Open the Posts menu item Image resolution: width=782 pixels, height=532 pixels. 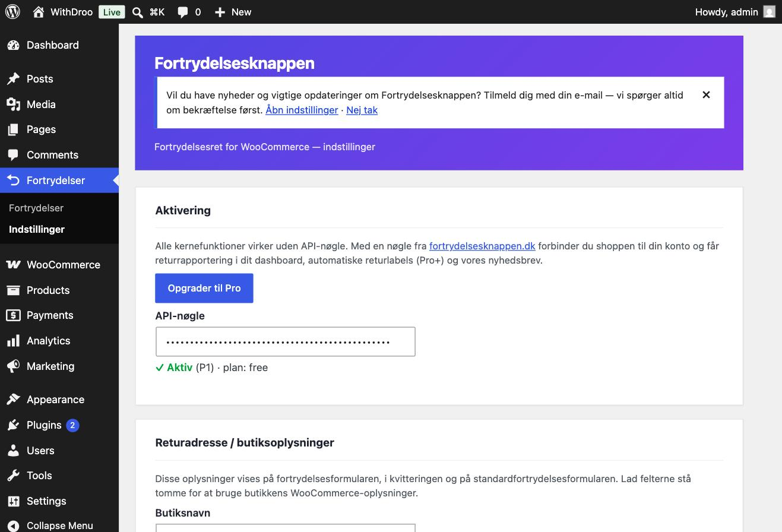pyautogui.click(x=59, y=79)
